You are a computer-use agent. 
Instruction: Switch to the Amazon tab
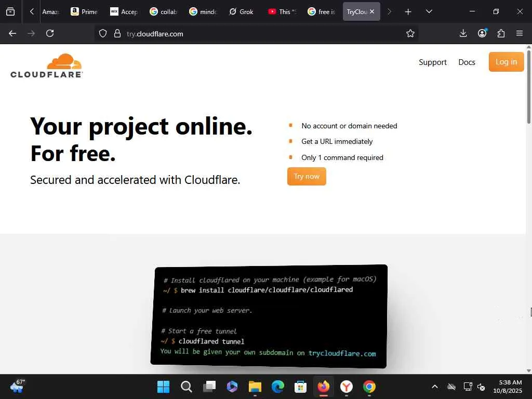[x=50, y=12]
